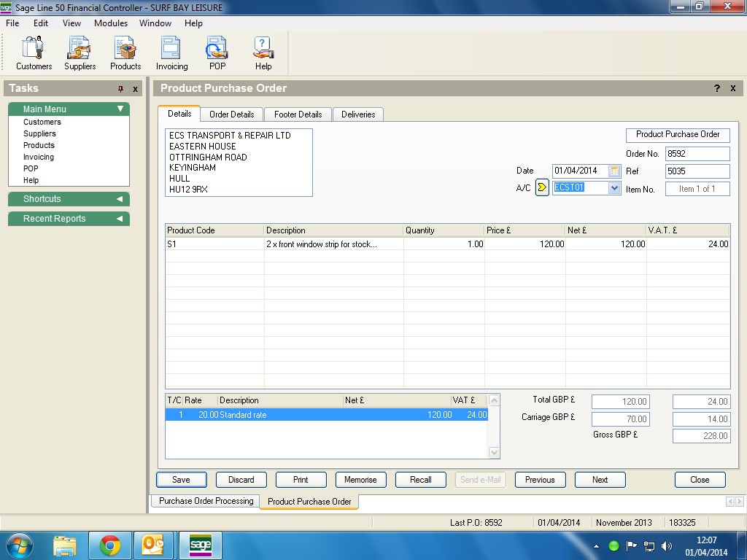747x560 pixels.
Task: Expand the Recent Reports section
Action: [120, 219]
